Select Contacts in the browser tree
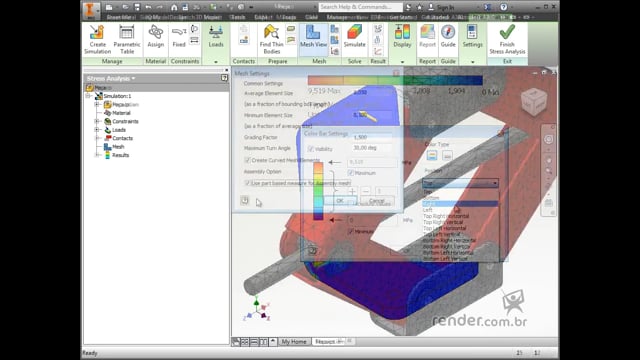640x360 pixels. point(122,138)
